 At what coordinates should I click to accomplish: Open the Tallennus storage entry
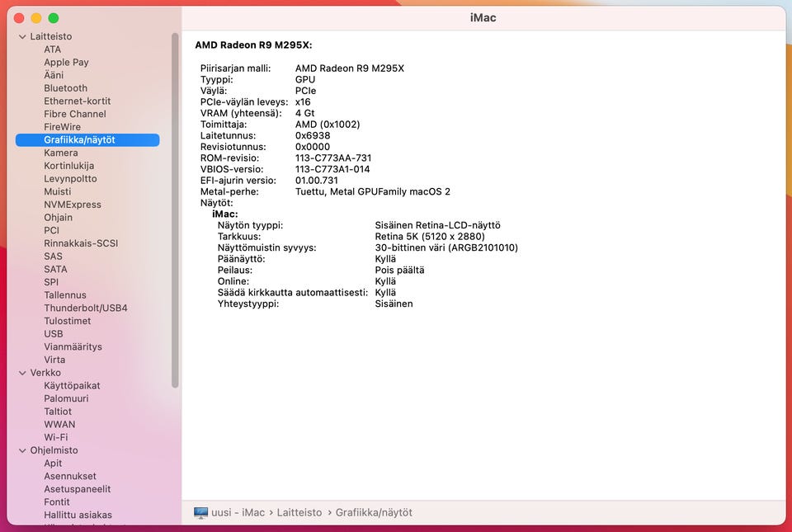tap(64, 295)
